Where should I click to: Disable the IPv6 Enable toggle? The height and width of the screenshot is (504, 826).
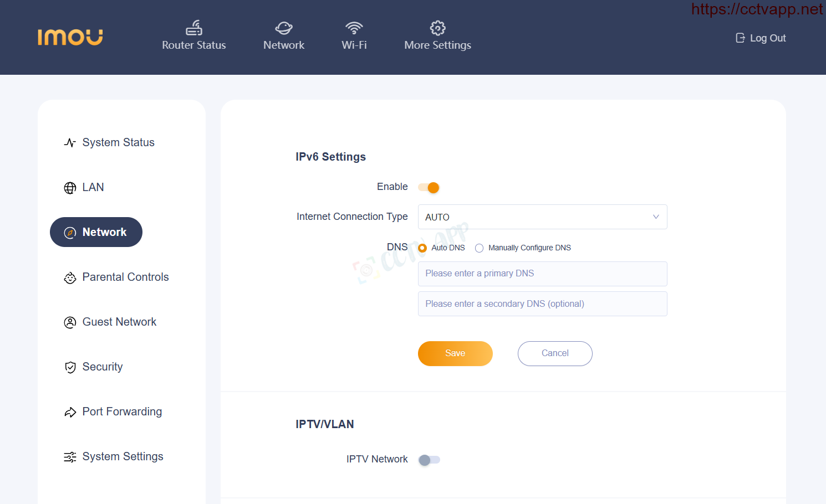[x=429, y=187]
